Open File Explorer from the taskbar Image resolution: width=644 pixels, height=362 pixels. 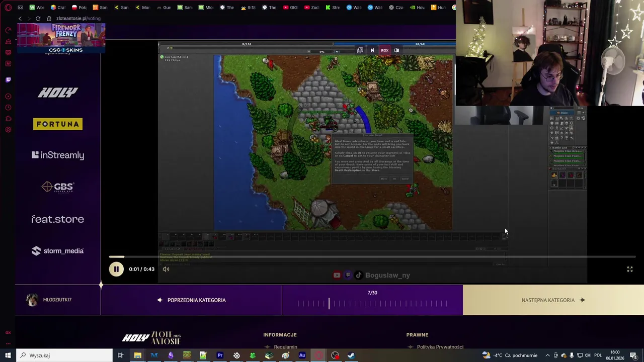click(137, 355)
